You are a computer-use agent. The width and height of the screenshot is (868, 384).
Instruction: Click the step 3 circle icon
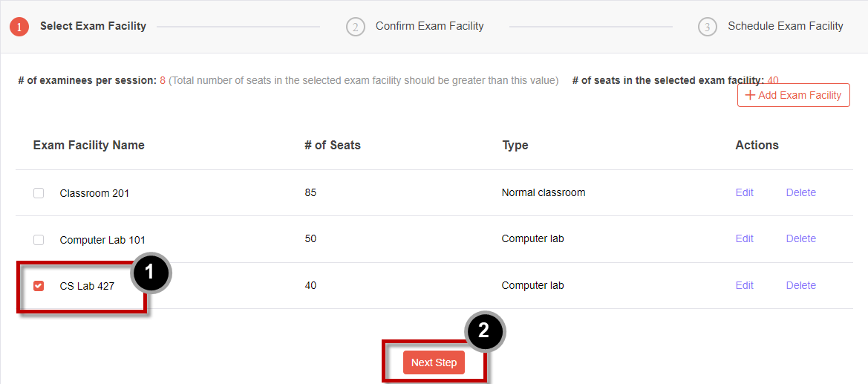pos(708,27)
